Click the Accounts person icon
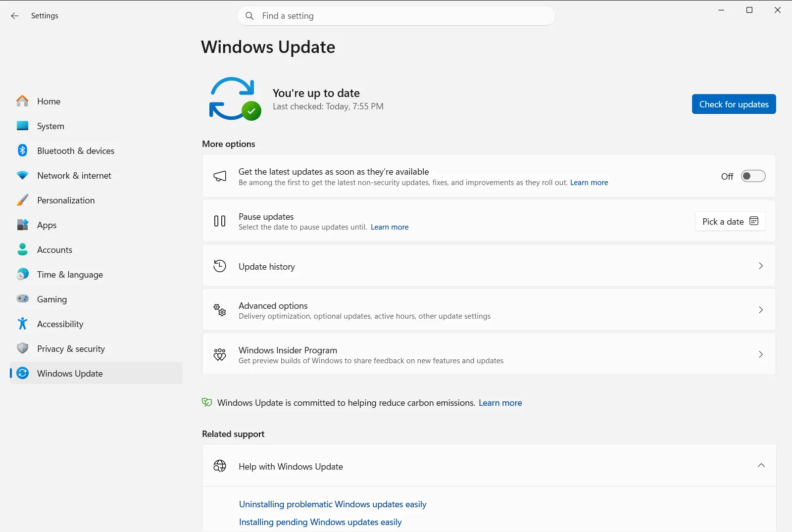Viewport: 792px width, 532px height. 22,249
